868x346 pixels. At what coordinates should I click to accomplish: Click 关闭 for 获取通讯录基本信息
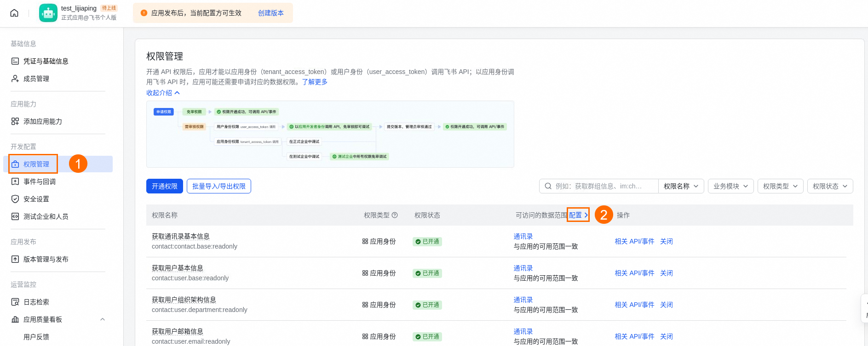point(667,241)
